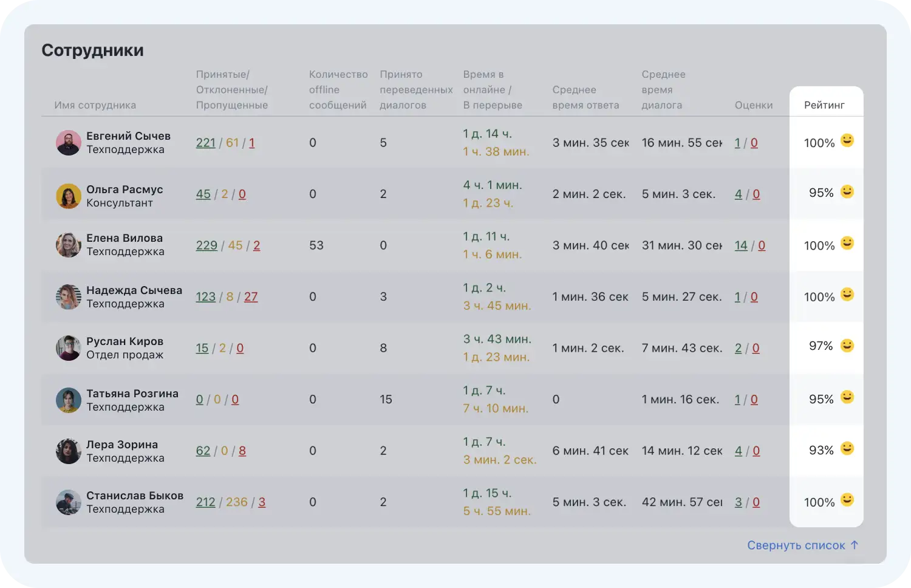Click the smiley icon in Елена Вилова's row
Image resolution: width=911 pixels, height=588 pixels.
pos(847,244)
